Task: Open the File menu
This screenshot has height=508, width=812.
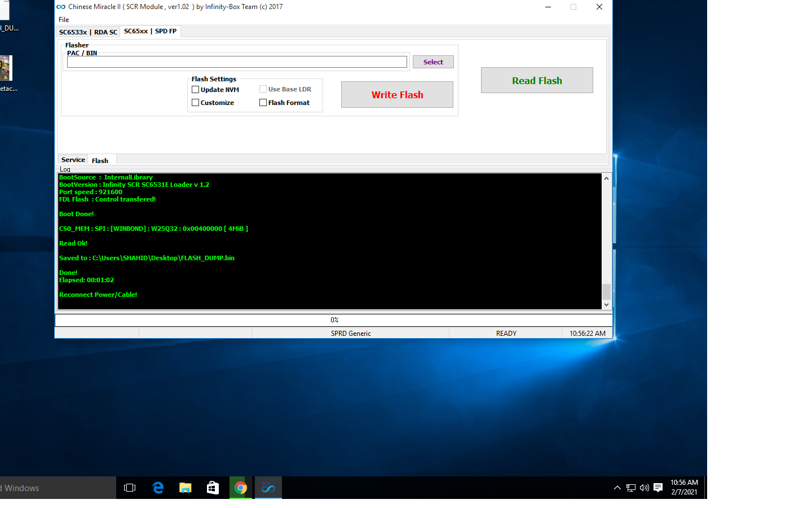Action: [x=64, y=20]
